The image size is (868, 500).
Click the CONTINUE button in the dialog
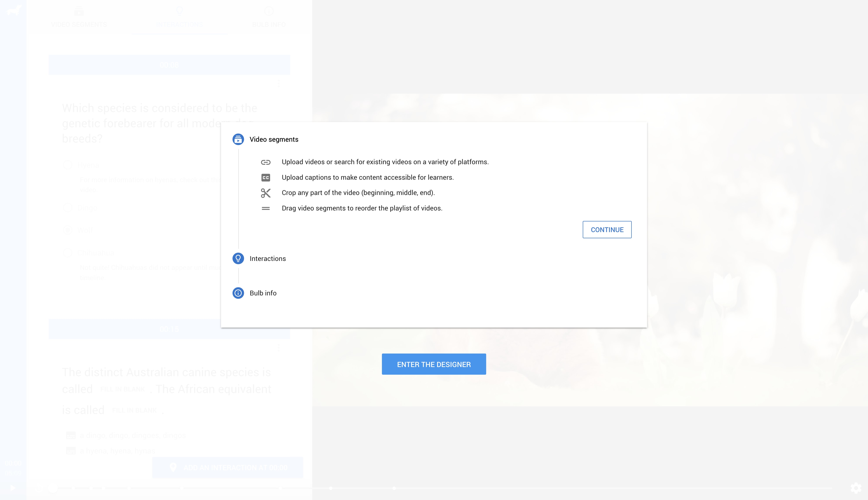pyautogui.click(x=607, y=229)
